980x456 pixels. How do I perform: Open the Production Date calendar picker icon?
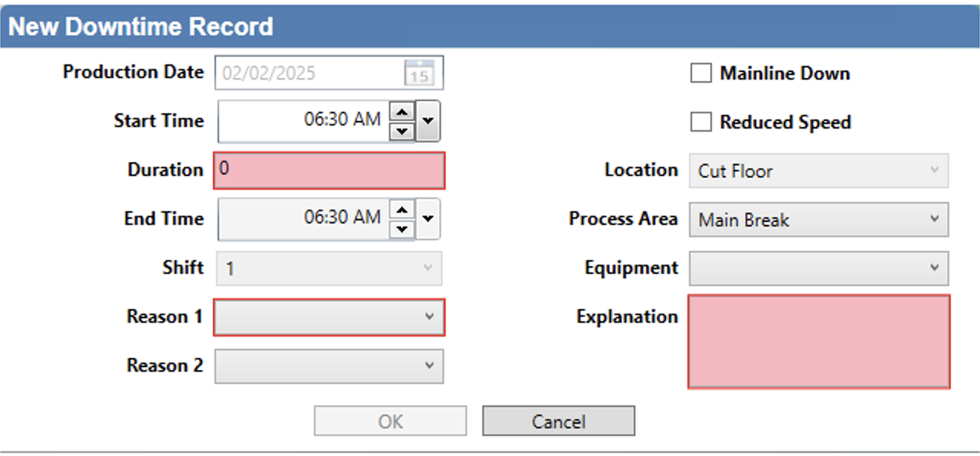(419, 73)
